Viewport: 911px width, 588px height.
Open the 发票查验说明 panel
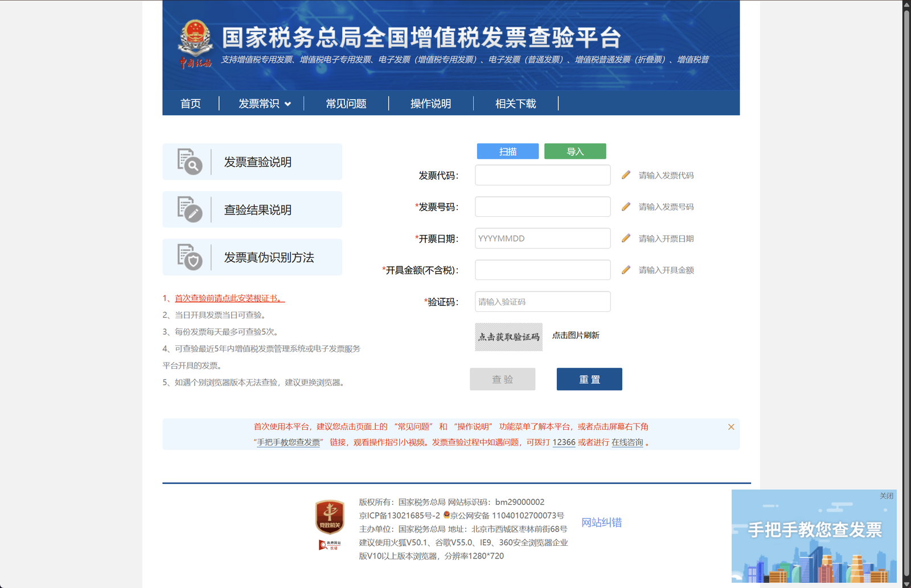252,162
